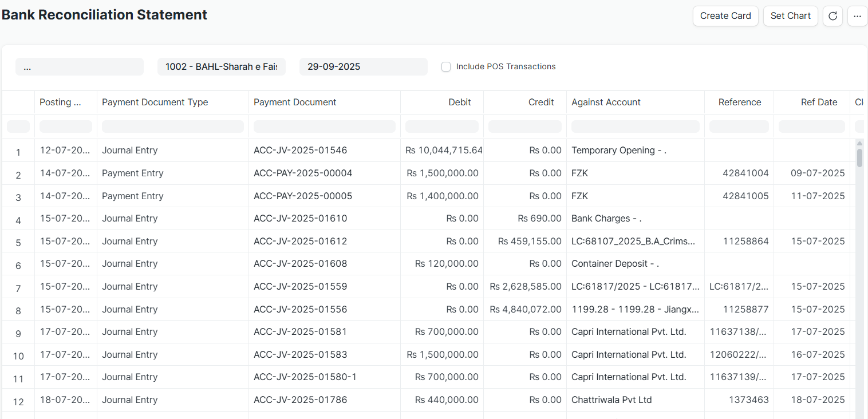Select document ACC-JV-2025-01583

tap(300, 355)
